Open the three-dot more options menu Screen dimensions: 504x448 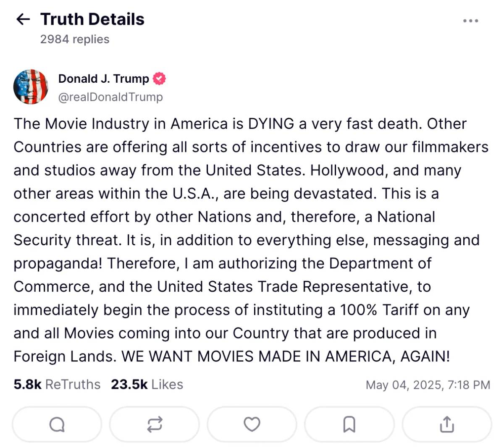point(470,21)
